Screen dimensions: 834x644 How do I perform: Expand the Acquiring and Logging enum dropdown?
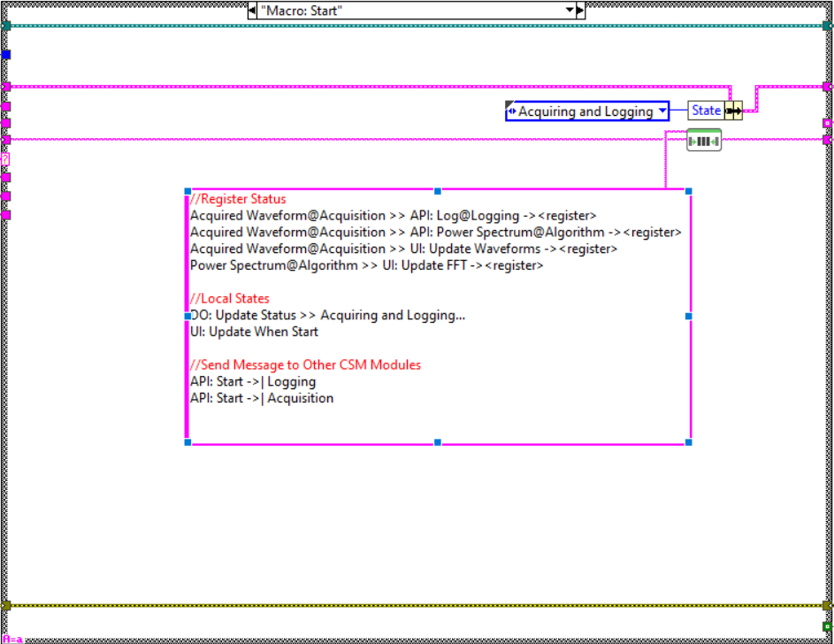point(662,111)
